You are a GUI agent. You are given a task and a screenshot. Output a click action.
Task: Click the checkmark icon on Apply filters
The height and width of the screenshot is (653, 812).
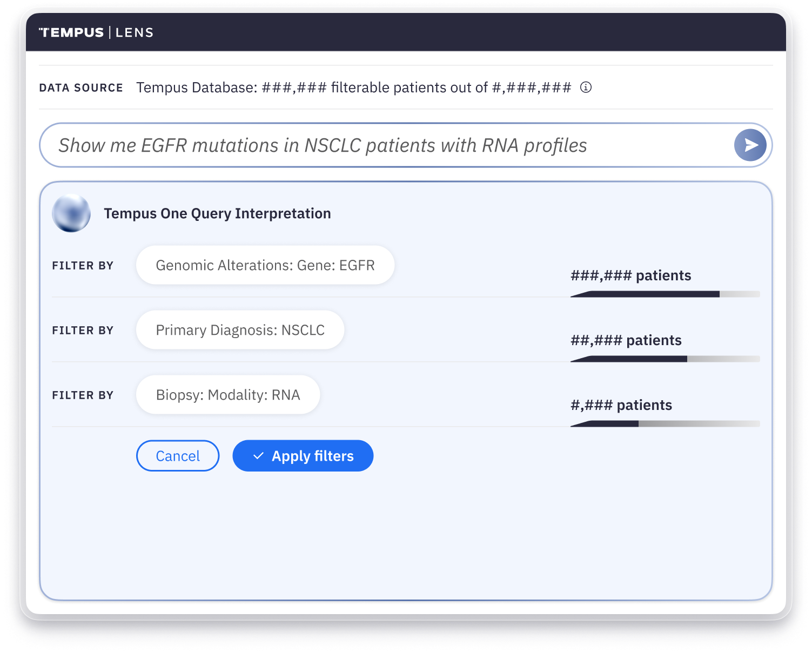258,456
